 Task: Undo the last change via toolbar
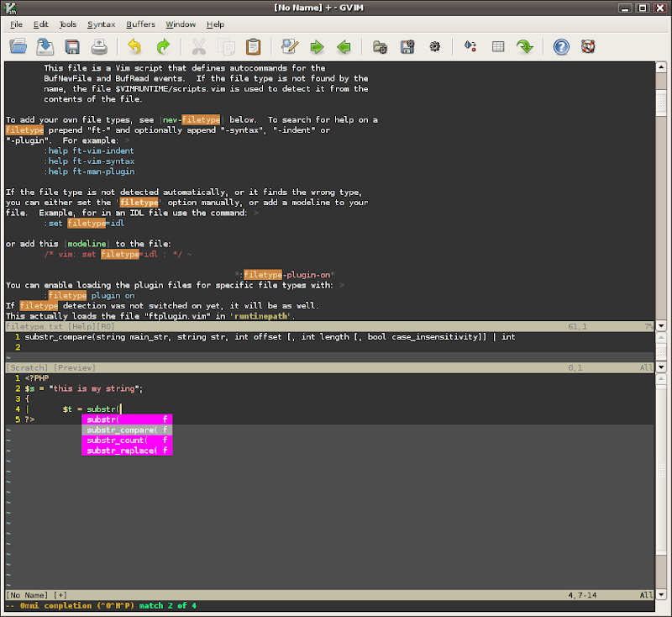pyautogui.click(x=134, y=46)
